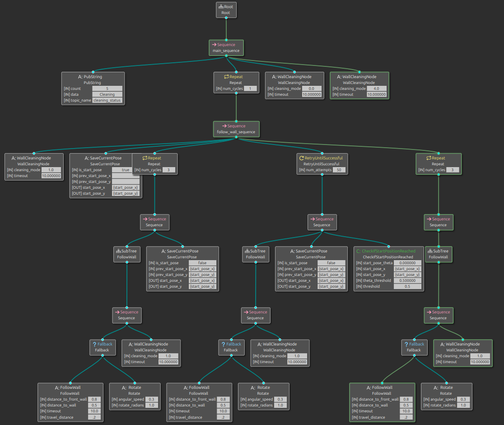Click the PubString count field
504x425 pixels.
(107, 89)
